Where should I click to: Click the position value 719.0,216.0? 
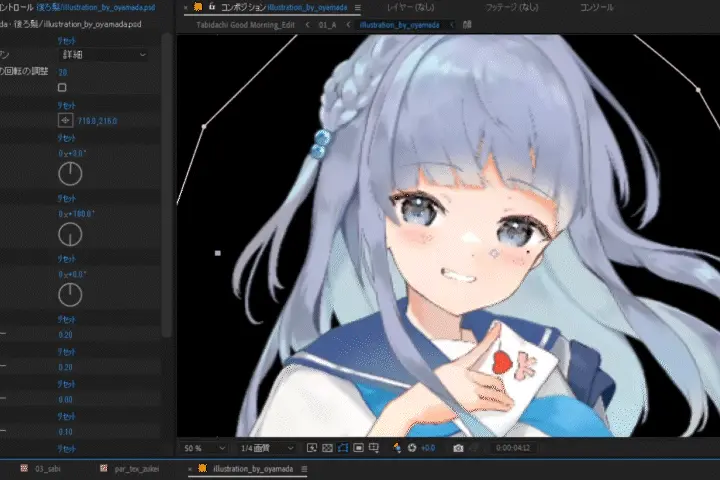pyautogui.click(x=97, y=121)
